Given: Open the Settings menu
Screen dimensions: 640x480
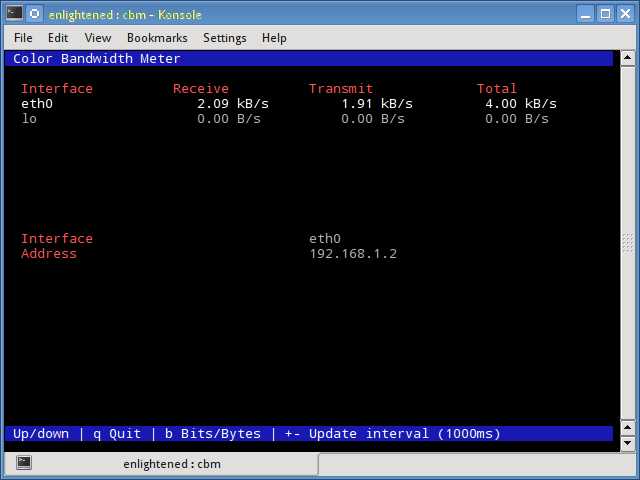Looking at the screenshot, I should tap(225, 38).
